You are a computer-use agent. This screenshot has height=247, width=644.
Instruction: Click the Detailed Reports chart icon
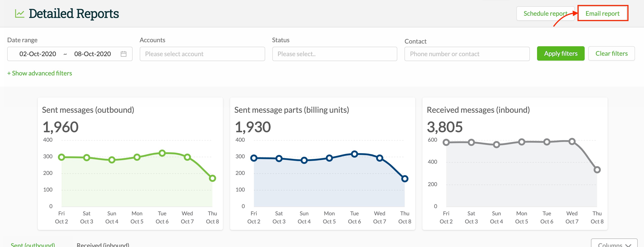[20, 13]
